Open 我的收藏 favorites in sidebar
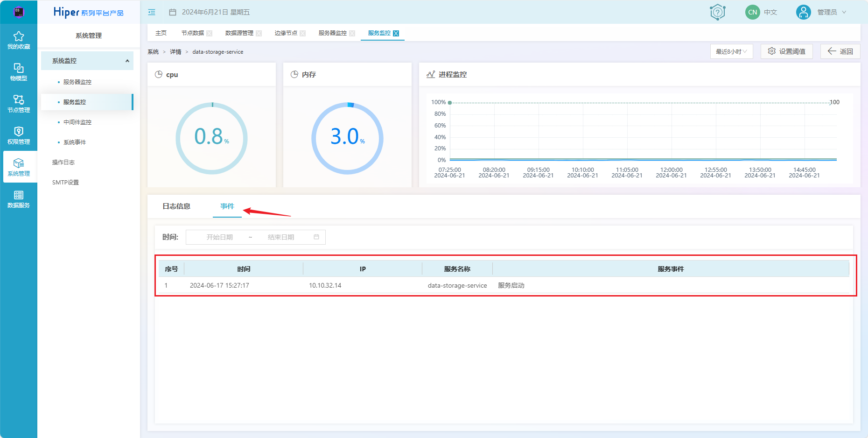Viewport: 868px width, 438px height. [19, 40]
